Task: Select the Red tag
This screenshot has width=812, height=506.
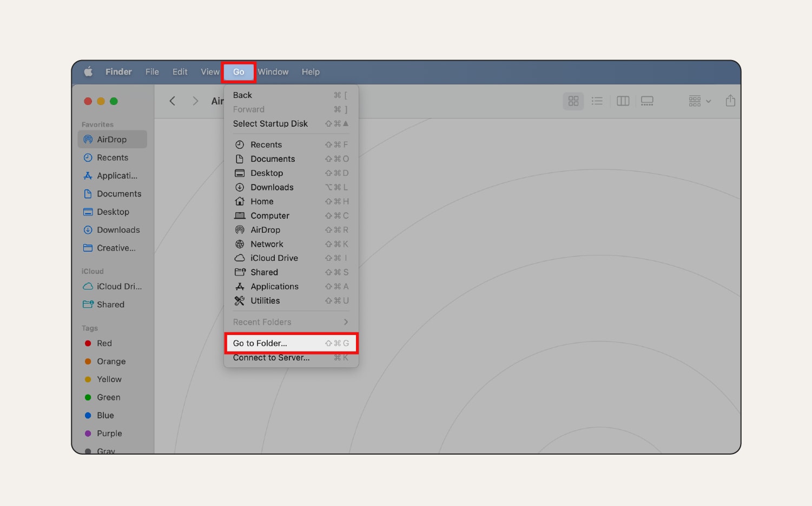Action: (x=104, y=343)
